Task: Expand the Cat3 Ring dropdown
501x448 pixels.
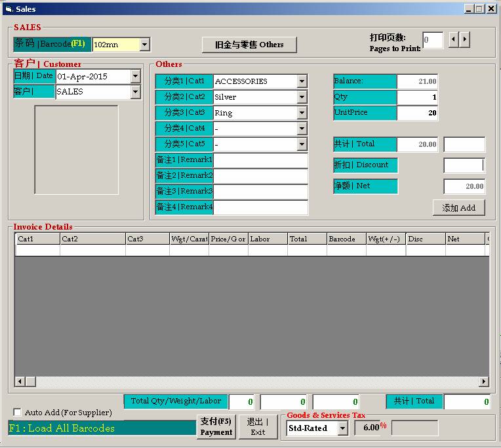Action: coord(302,113)
